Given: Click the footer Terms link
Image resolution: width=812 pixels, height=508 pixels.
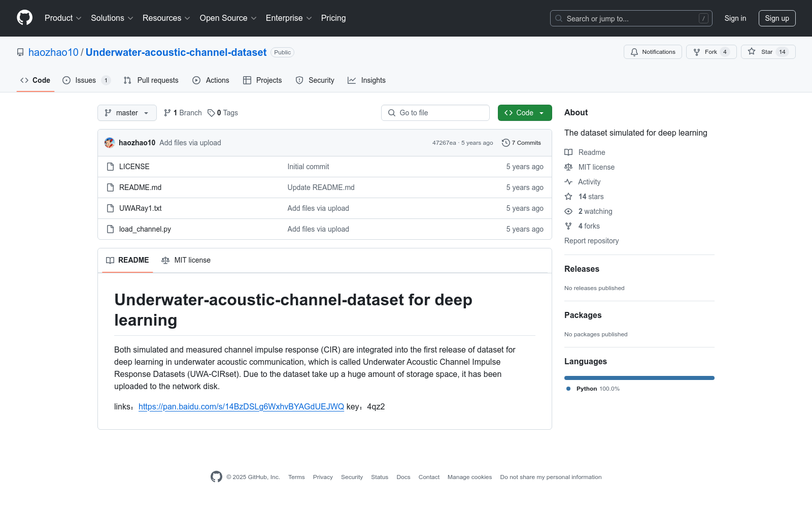Looking at the screenshot, I should tap(296, 477).
